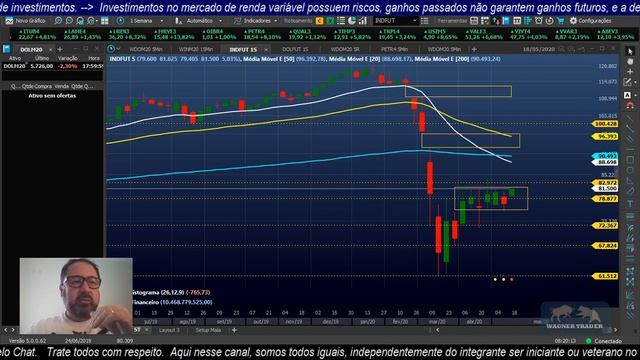Select the horizontal line drawing tool
This screenshot has width=640, height=360.
[x=630, y=149]
